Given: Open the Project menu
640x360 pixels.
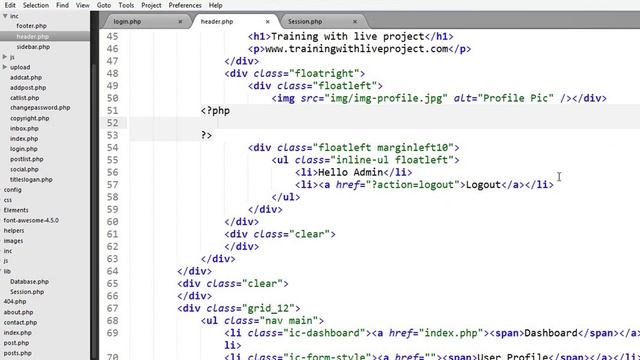Looking at the screenshot, I should coord(151,5).
